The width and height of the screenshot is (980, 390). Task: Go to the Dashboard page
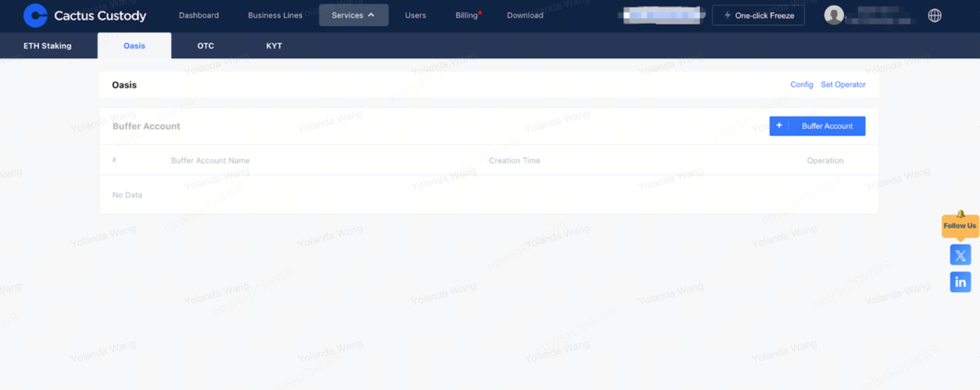point(199,15)
